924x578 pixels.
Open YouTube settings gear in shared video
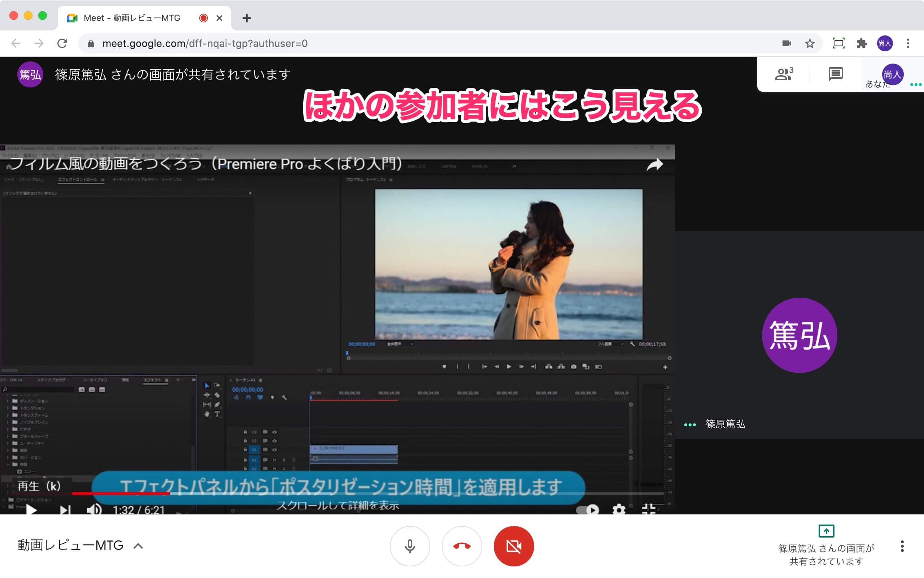click(x=619, y=510)
